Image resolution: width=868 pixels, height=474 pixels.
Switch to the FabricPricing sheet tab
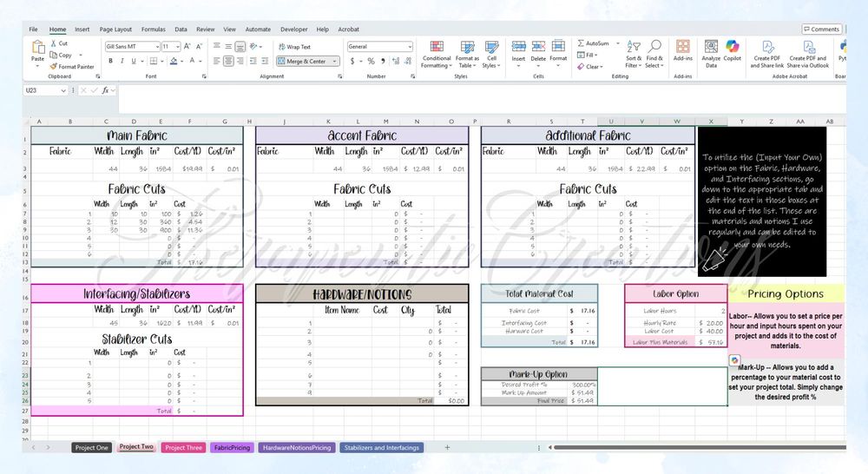pos(232,447)
